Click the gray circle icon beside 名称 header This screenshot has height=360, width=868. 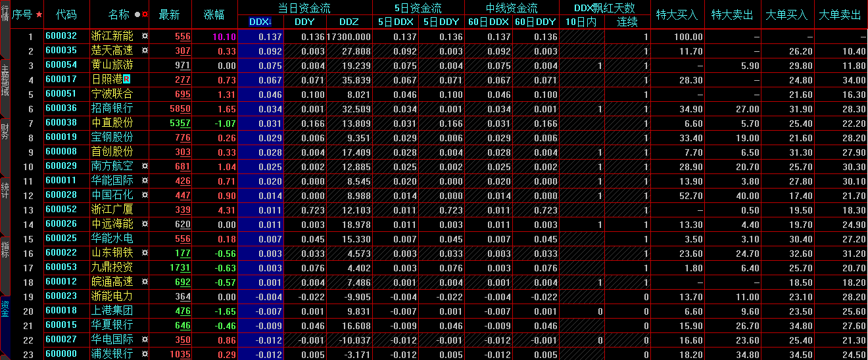click(x=137, y=14)
